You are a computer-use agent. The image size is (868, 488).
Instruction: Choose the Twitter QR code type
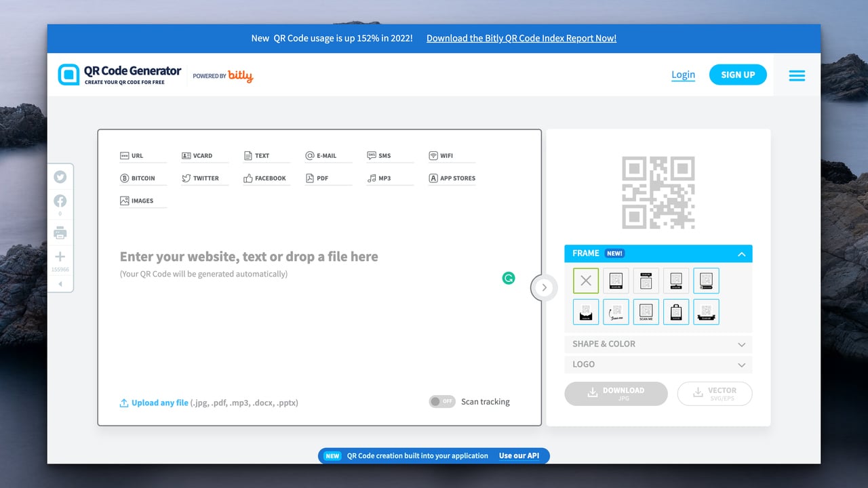tap(205, 178)
